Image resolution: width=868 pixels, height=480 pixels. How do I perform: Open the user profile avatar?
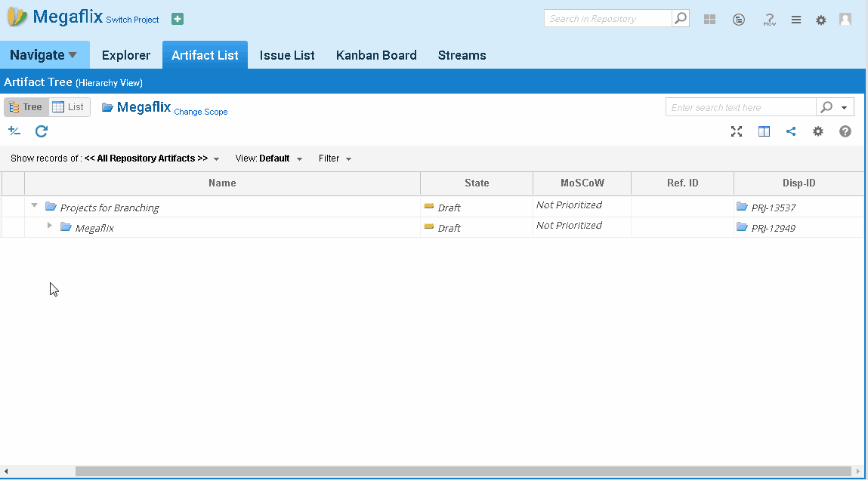(x=845, y=20)
